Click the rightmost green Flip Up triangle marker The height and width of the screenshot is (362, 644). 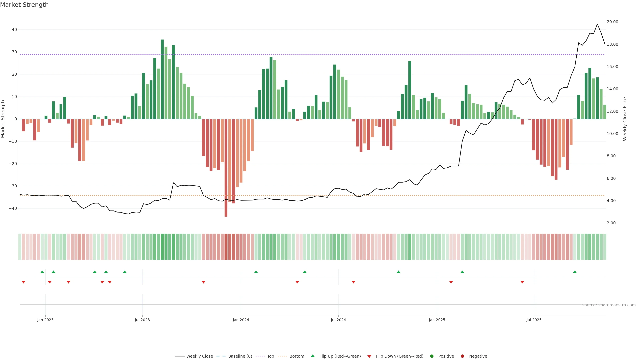575,272
